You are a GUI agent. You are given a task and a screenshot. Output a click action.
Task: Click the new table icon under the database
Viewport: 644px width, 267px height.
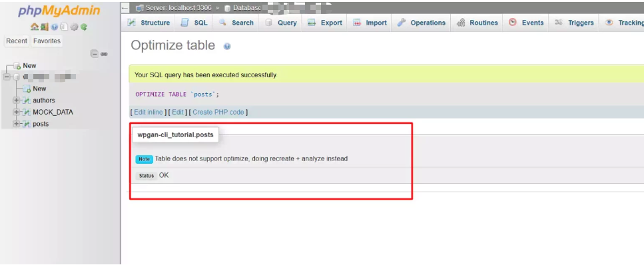27,89
